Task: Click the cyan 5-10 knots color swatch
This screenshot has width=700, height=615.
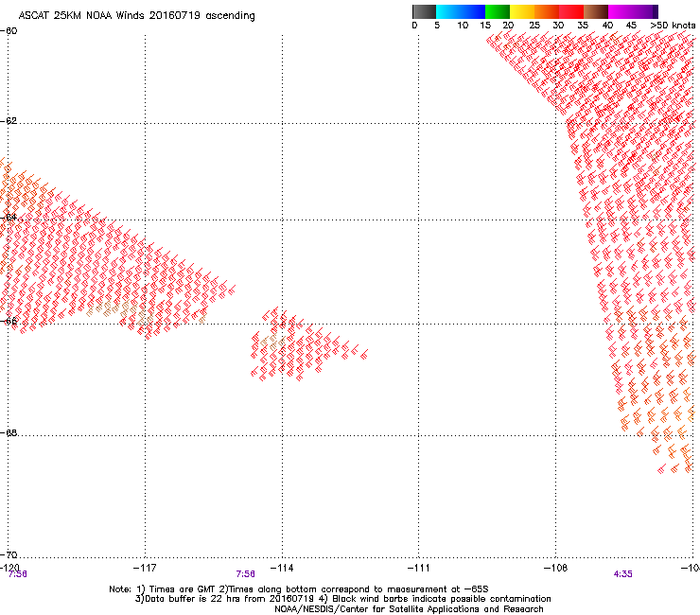Action: [448, 11]
